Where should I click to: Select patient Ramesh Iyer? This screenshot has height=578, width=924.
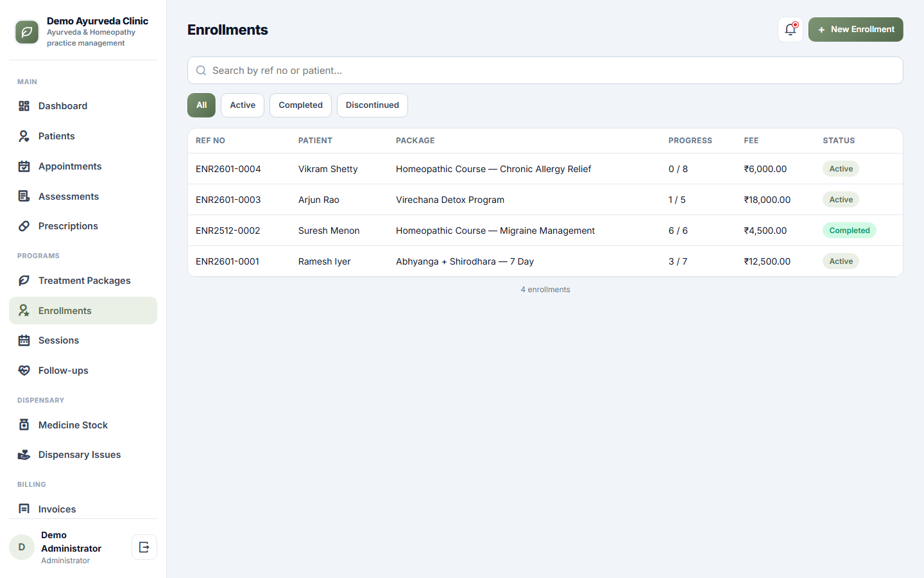325,261
